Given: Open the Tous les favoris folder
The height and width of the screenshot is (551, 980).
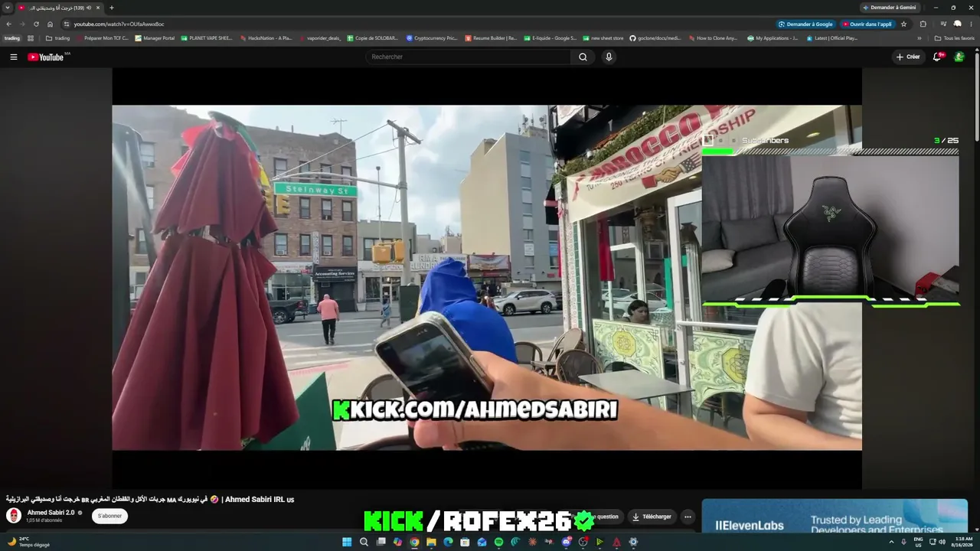Looking at the screenshot, I should (x=955, y=37).
